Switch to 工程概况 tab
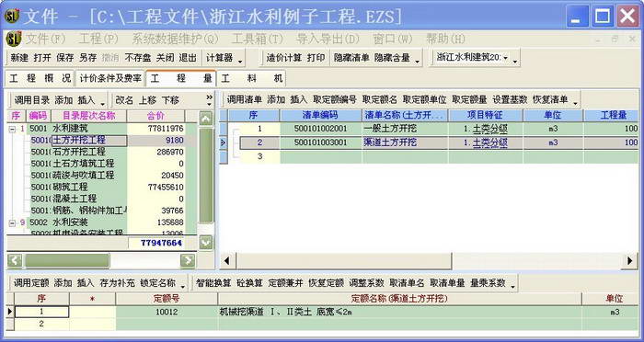 (x=40, y=78)
